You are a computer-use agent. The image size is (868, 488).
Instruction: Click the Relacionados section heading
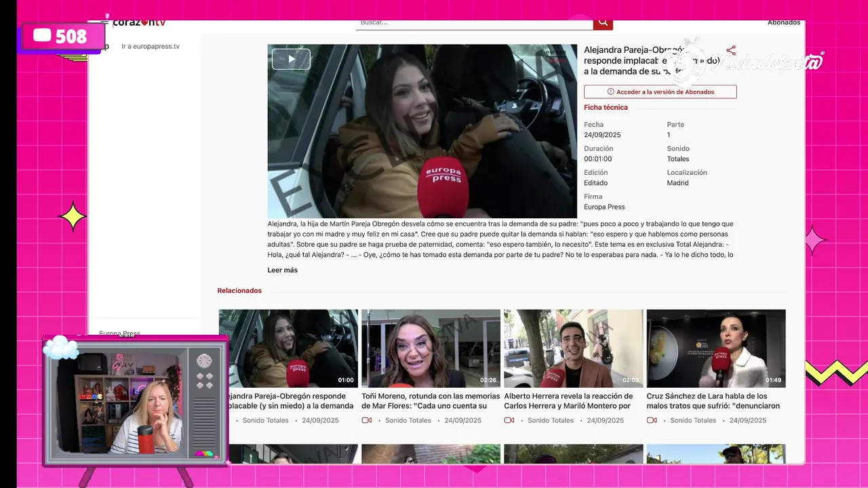click(239, 291)
